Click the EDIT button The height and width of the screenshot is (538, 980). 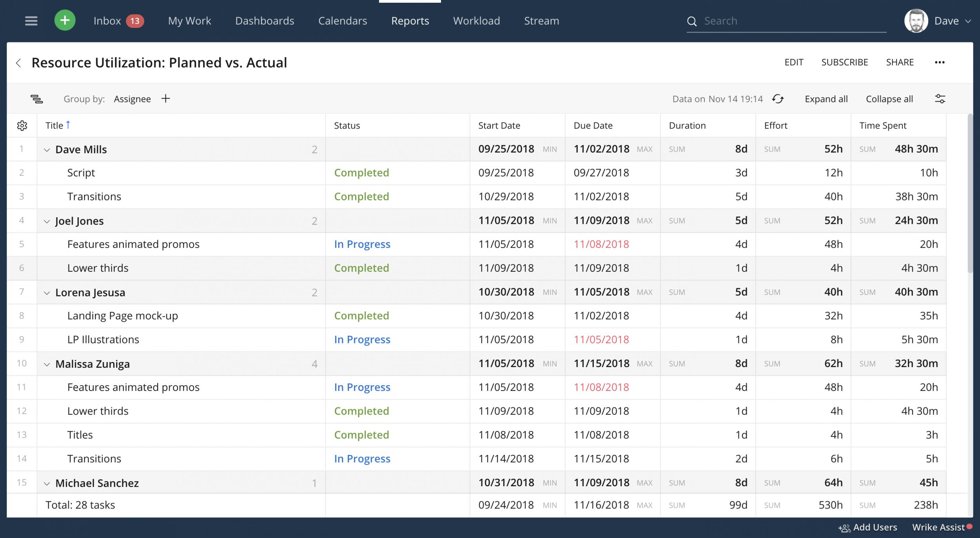(793, 62)
